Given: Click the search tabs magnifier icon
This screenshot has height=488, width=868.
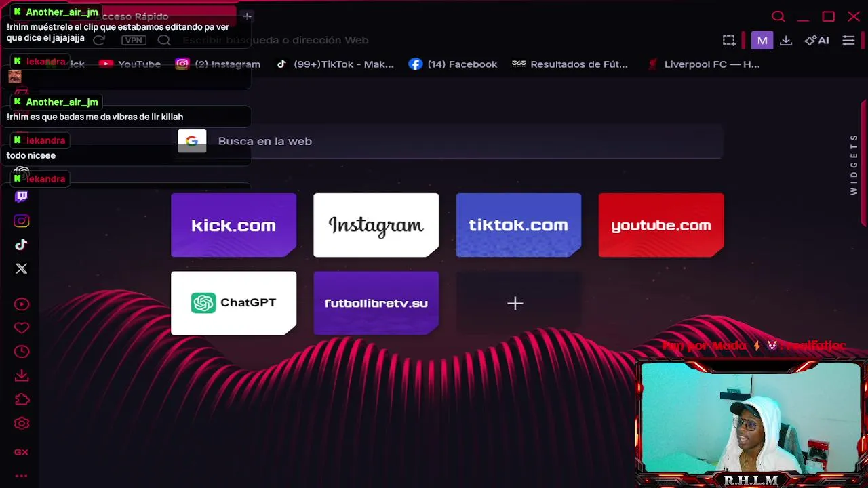Looking at the screenshot, I should (778, 16).
